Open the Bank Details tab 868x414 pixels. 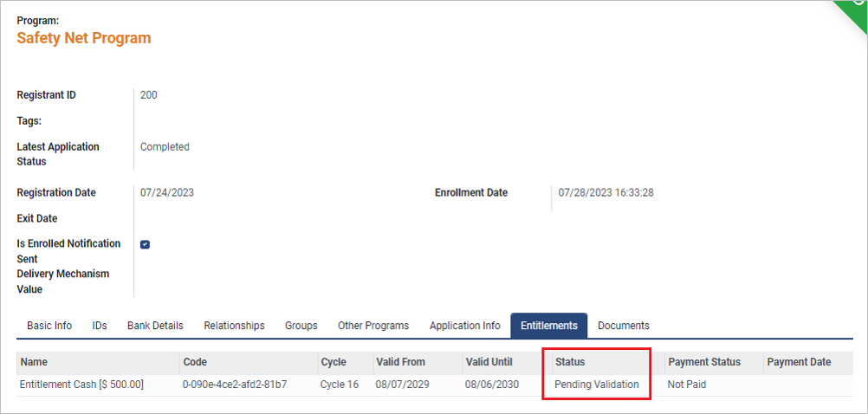coord(155,326)
